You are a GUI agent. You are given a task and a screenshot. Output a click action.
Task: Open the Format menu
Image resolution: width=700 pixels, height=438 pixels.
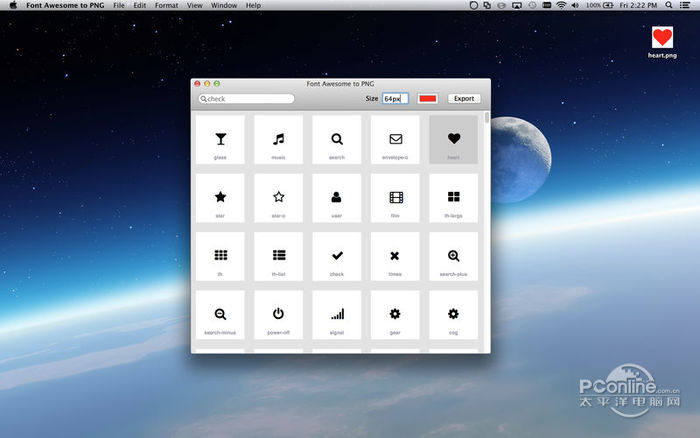166,6
